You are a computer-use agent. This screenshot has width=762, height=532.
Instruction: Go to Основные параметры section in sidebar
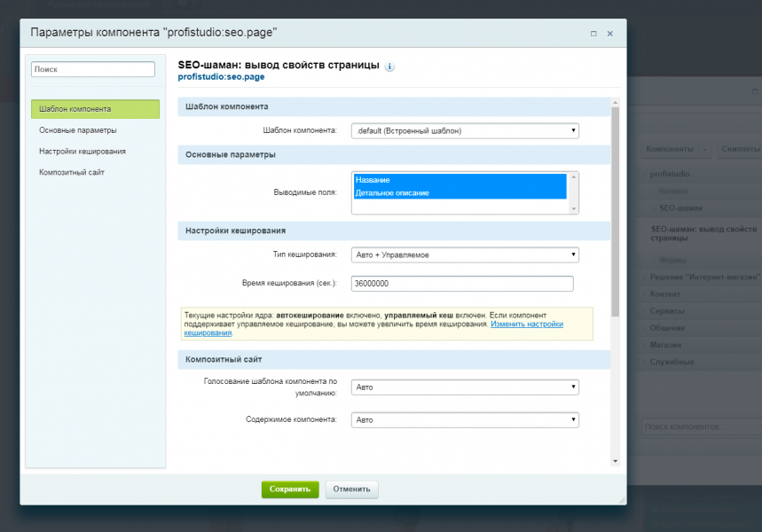tap(78, 130)
